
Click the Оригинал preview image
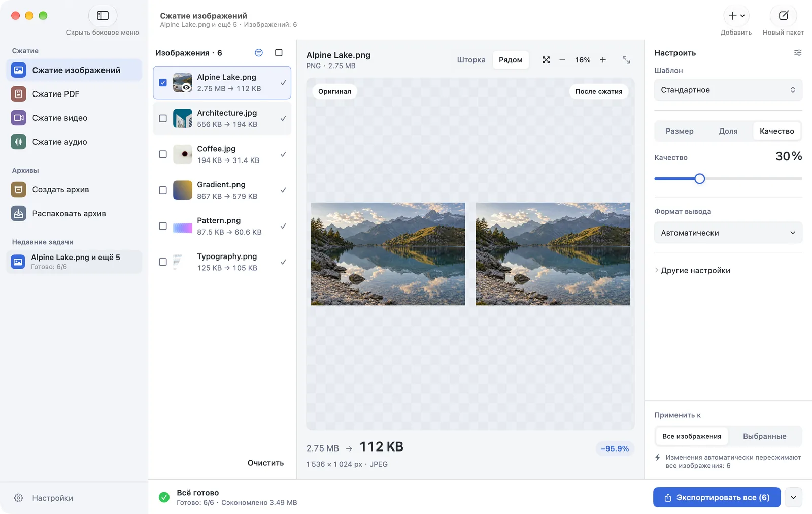click(x=388, y=254)
